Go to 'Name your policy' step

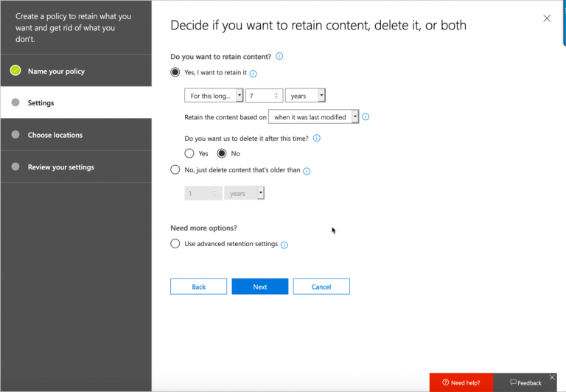click(76, 71)
